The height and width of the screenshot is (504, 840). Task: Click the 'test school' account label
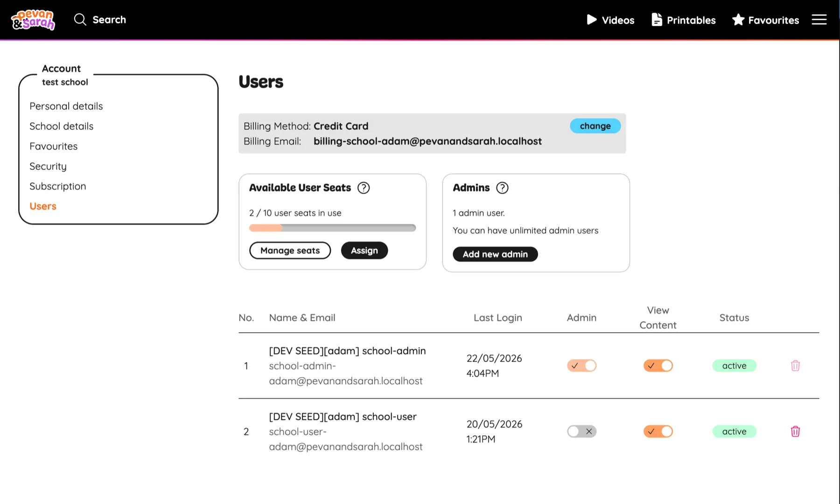click(x=65, y=82)
